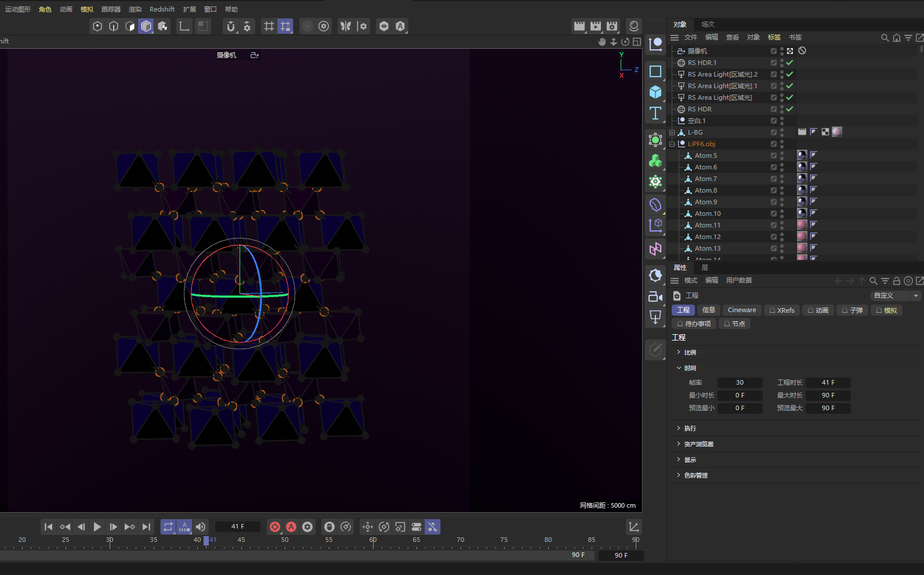Expand the L-BG object tree
This screenshot has height=575, width=924.
tap(672, 132)
